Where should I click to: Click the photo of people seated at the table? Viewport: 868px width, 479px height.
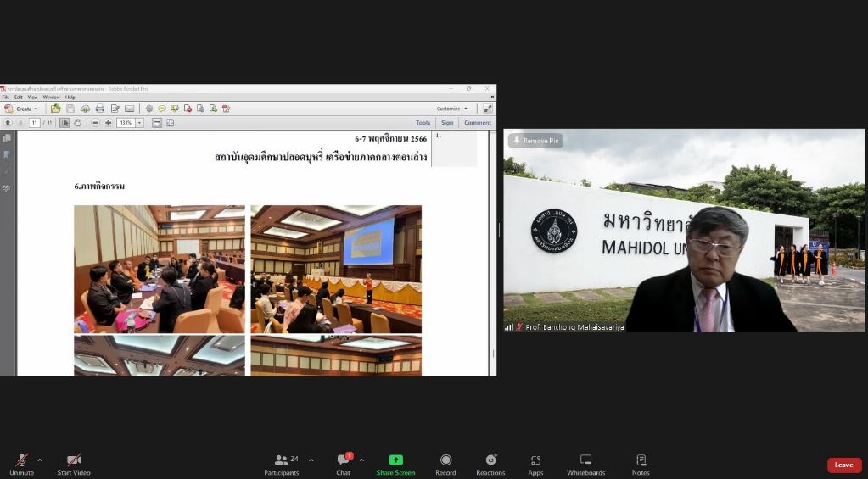(160, 270)
